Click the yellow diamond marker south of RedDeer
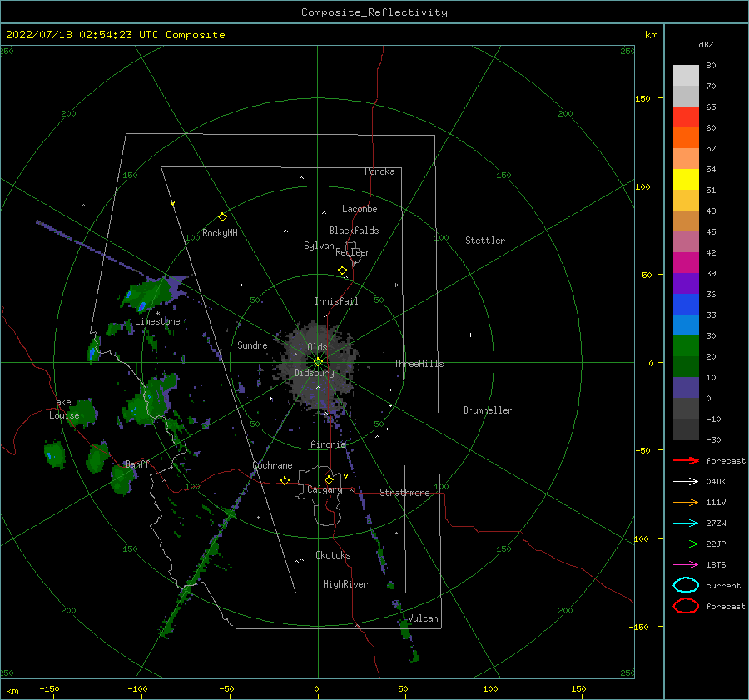The height and width of the screenshot is (700, 749). pyautogui.click(x=343, y=271)
